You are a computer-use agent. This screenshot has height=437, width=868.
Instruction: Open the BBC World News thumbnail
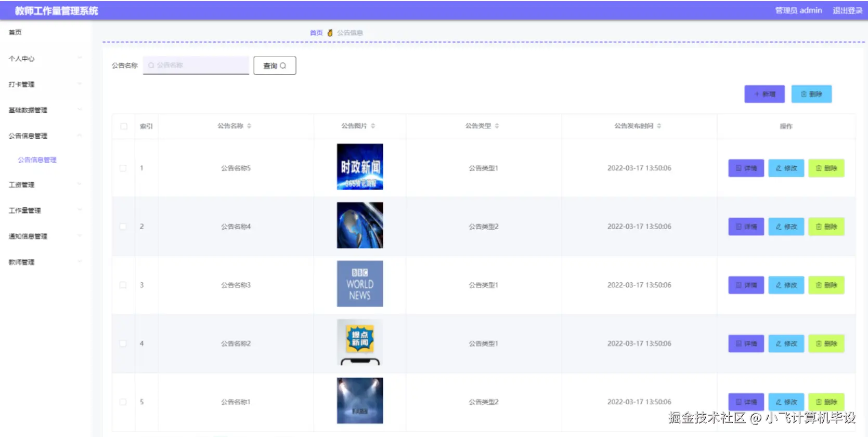point(360,284)
